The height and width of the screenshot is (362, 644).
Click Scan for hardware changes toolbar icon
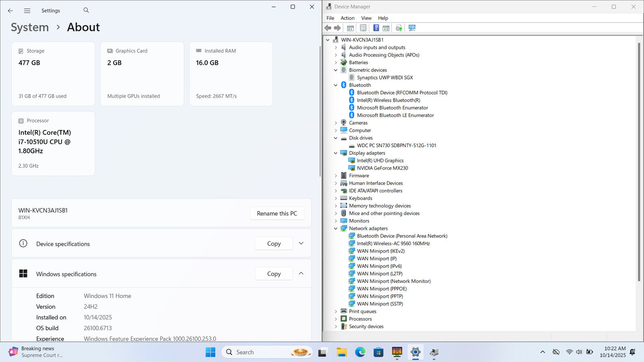coord(412,28)
